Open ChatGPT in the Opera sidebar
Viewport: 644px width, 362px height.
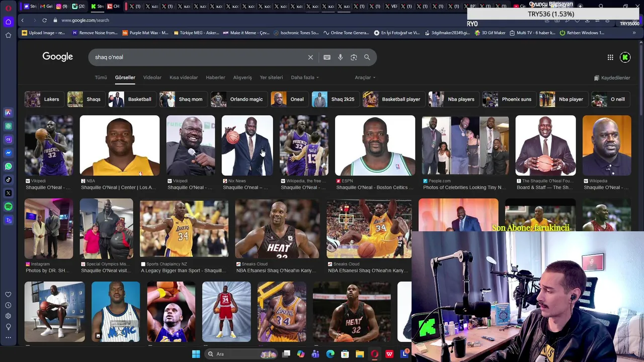(x=8, y=126)
